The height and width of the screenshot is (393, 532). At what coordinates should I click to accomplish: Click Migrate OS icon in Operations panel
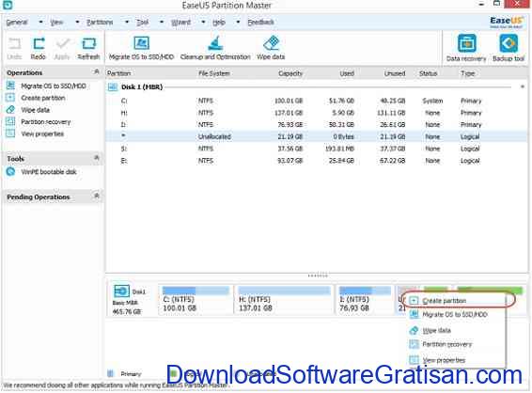pyautogui.click(x=10, y=86)
